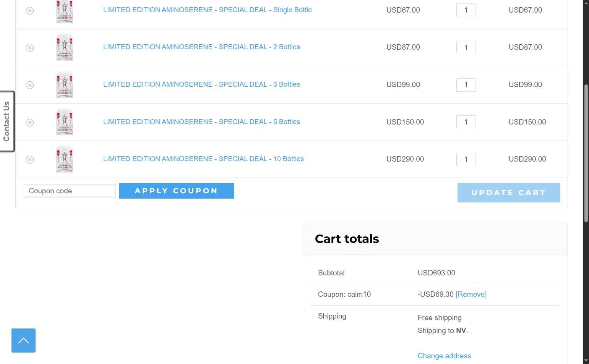Click quantity field for 10 Bottles
The height and width of the screenshot is (364, 589).
point(466,159)
